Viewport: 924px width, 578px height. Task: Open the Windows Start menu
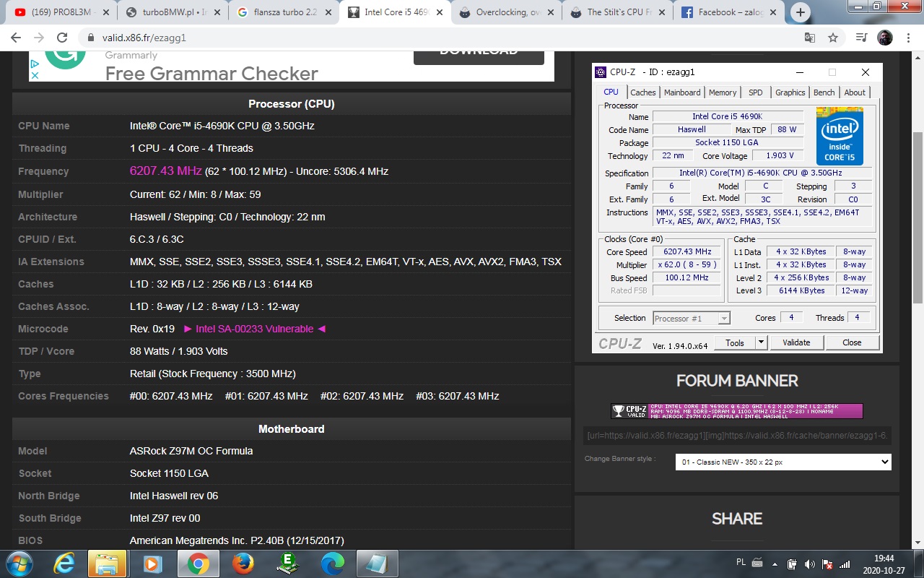pyautogui.click(x=18, y=563)
